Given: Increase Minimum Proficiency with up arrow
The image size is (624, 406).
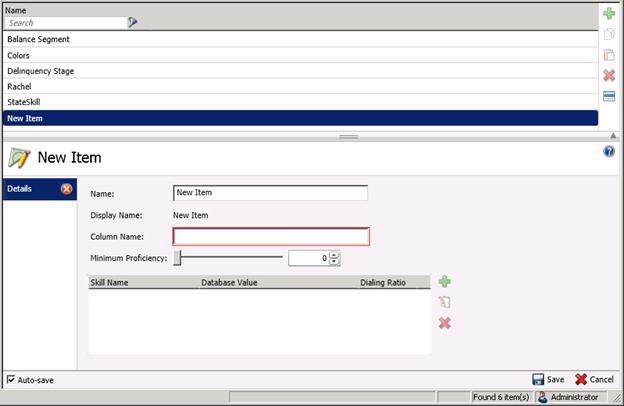Looking at the screenshot, I should [x=335, y=254].
